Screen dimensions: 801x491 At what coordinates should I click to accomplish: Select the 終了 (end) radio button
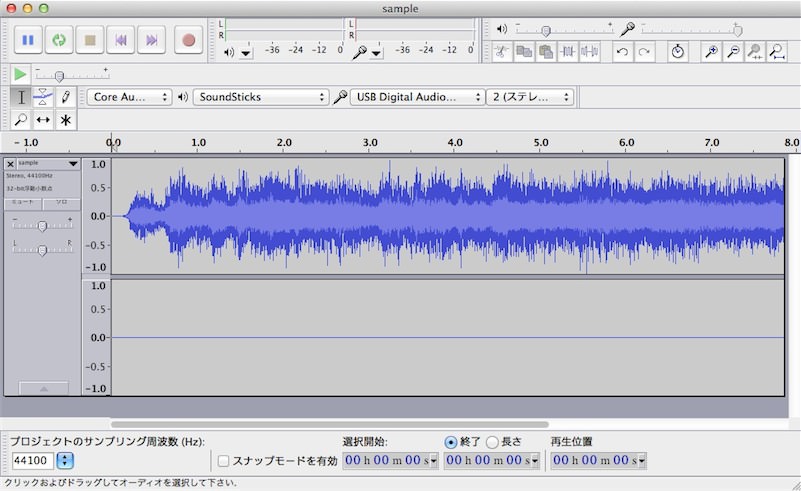pyautogui.click(x=451, y=442)
